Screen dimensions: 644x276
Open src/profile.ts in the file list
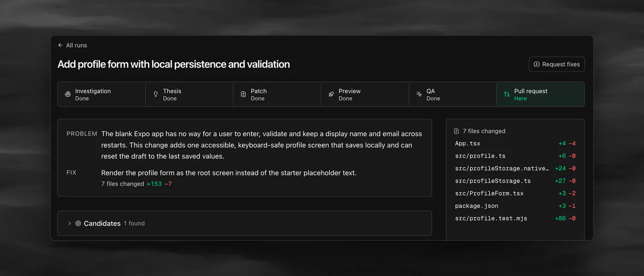coord(515,156)
